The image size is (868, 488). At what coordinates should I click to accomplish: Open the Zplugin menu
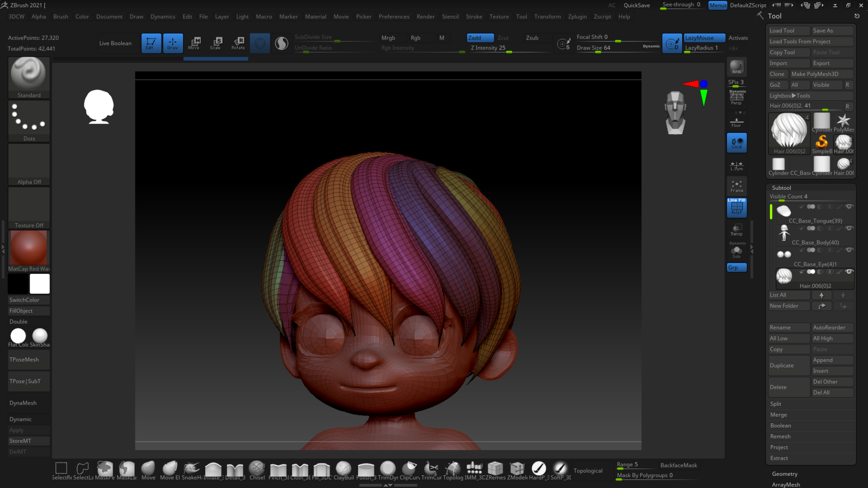[x=577, y=16]
